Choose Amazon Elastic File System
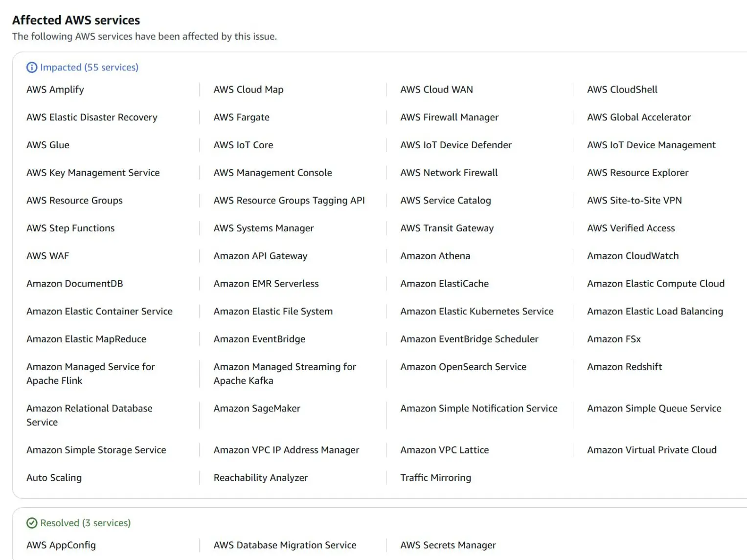 pyautogui.click(x=273, y=312)
